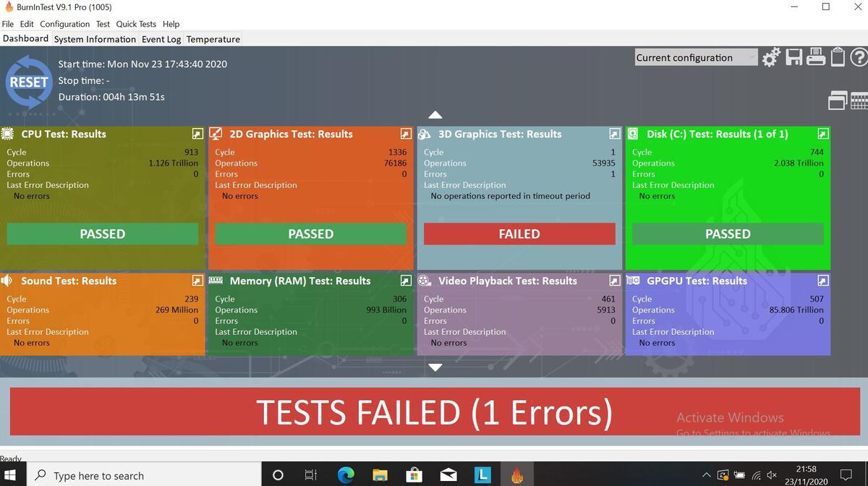This screenshot has width=868, height=486.
Task: Switch to the Dashboard tab
Action: (25, 38)
